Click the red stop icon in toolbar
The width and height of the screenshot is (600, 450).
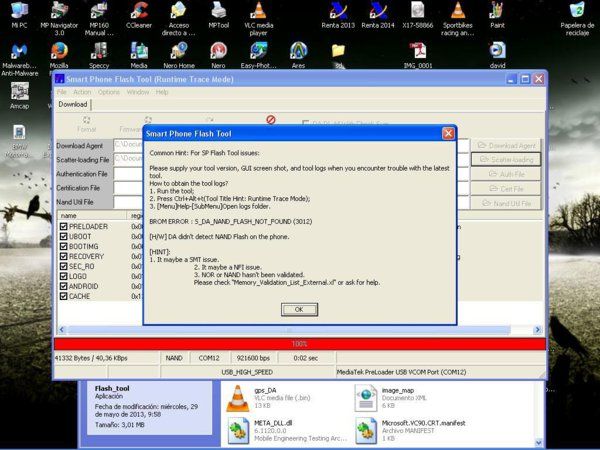pyautogui.click(x=271, y=120)
